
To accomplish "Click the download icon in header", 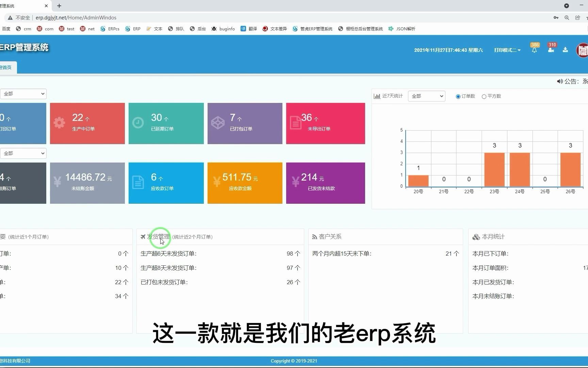I will (x=565, y=50).
